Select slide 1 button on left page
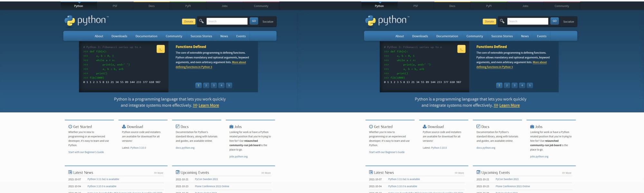The width and height of the screenshot is (644, 193). click(x=198, y=85)
